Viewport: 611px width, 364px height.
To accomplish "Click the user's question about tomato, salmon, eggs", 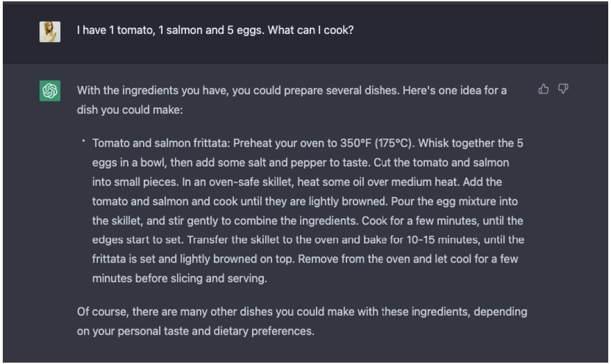I will click(215, 29).
